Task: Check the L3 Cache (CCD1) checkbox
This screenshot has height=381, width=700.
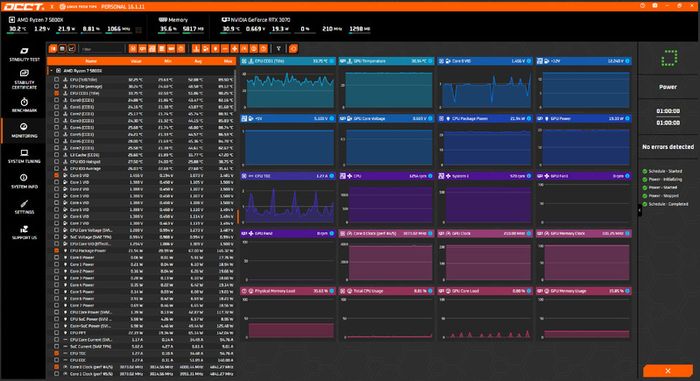Action: point(56,155)
